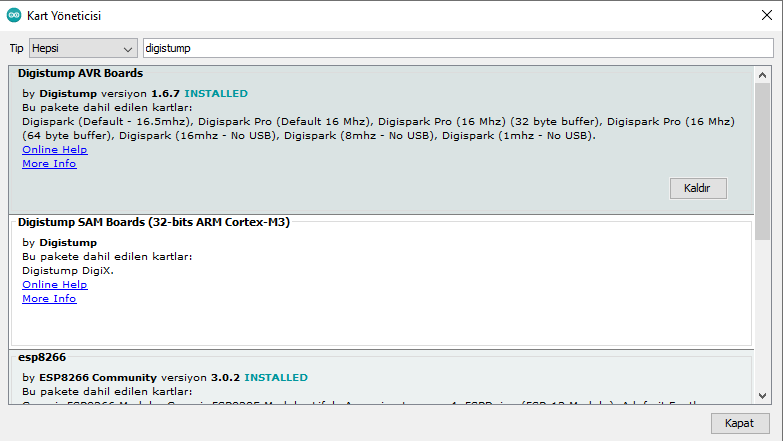Click the vertical scrollbar thumb
The image size is (783, 441).
(x=763, y=160)
